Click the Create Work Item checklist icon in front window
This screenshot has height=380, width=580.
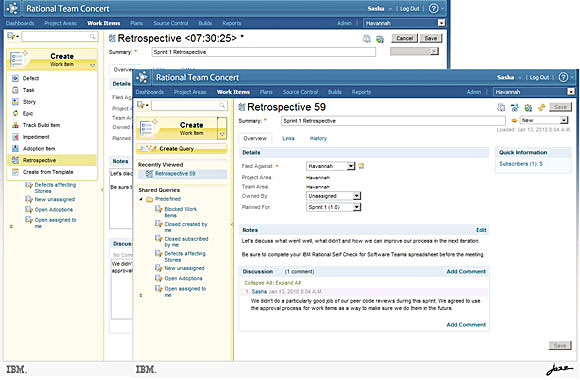[x=149, y=128]
